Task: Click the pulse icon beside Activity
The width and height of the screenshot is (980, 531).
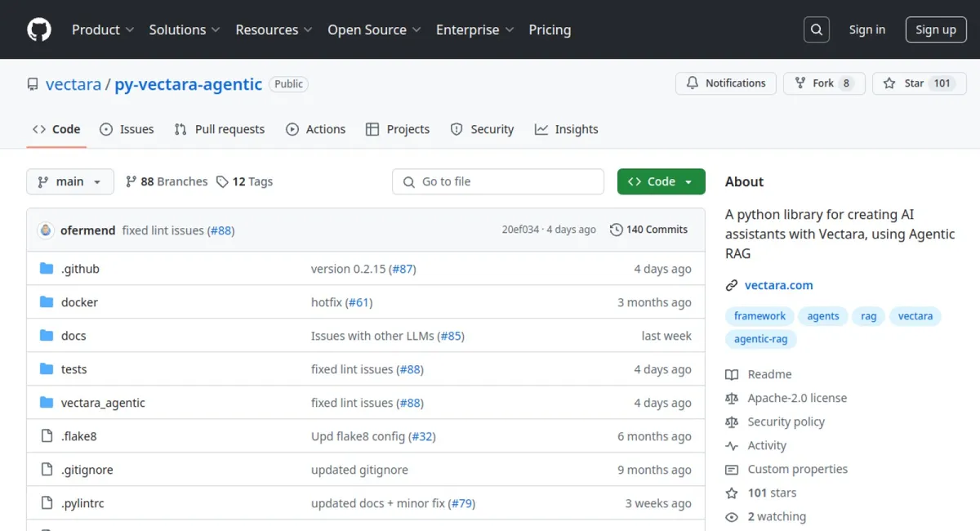Action: [x=732, y=445]
